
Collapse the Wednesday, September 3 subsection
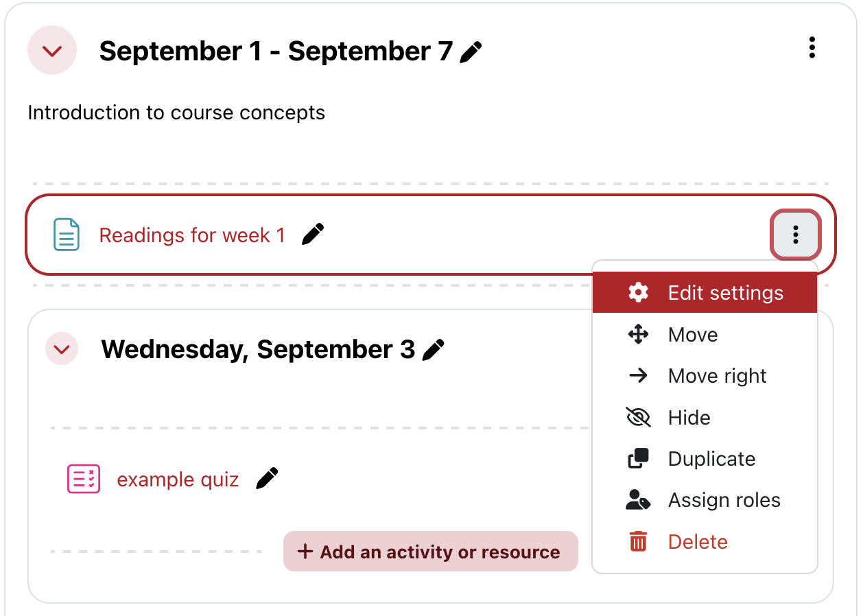(x=62, y=350)
